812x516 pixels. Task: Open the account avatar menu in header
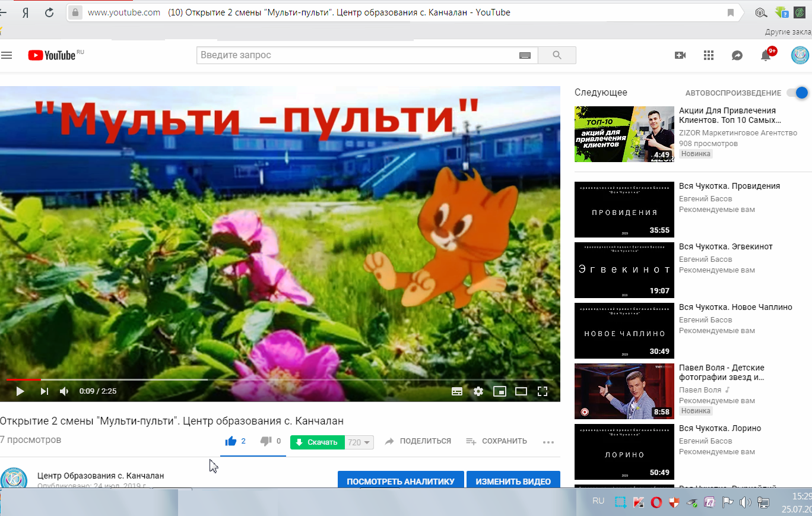(x=800, y=55)
